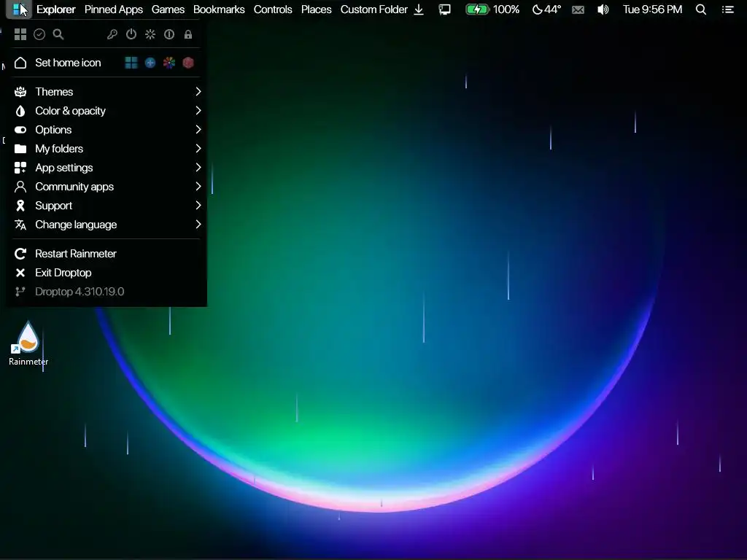The height and width of the screenshot is (560, 747).
Task: Click the Tue 9:56 PM clock
Action: click(x=652, y=9)
